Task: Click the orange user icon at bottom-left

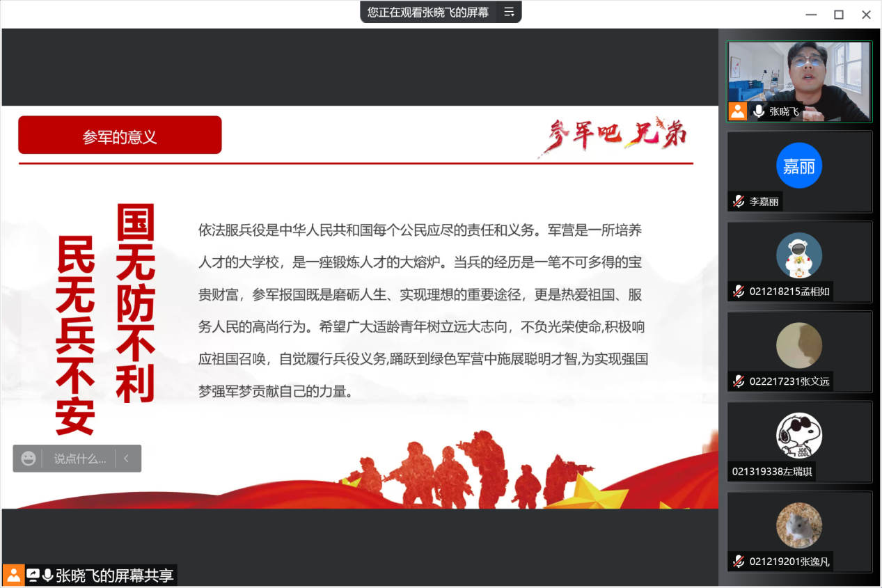Action: click(13, 575)
